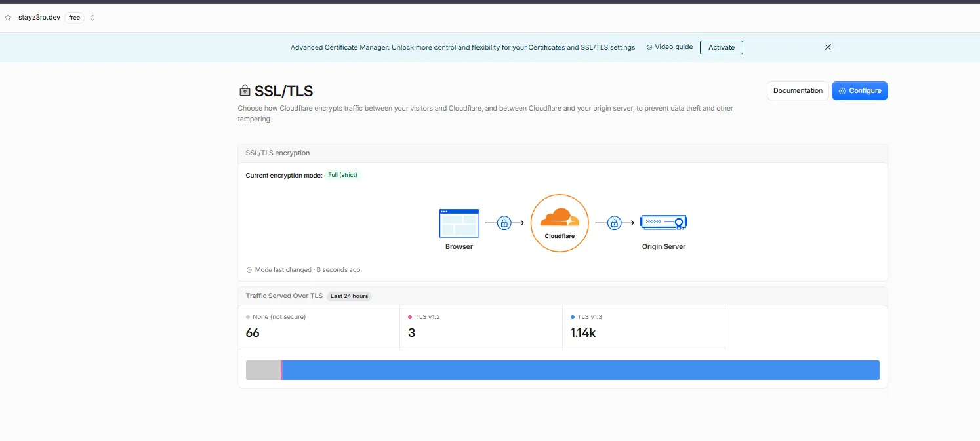Screen dimensions: 980x441
Task: Select the None (not secure) stat card
Action: pyautogui.click(x=319, y=326)
